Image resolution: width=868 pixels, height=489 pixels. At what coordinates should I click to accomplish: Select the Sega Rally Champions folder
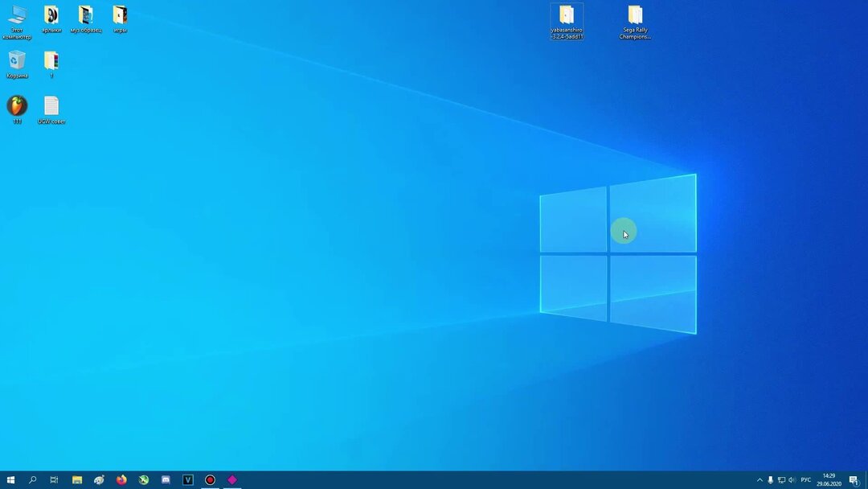click(635, 23)
